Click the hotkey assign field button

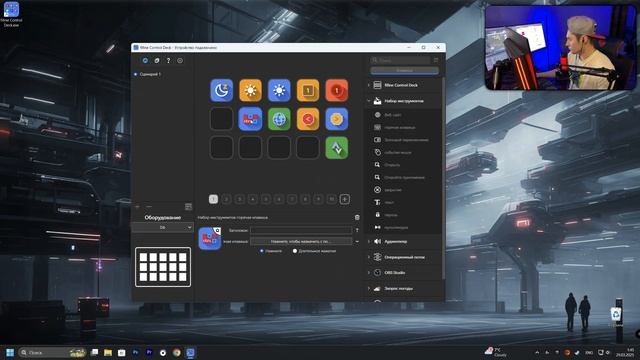[x=301, y=242]
